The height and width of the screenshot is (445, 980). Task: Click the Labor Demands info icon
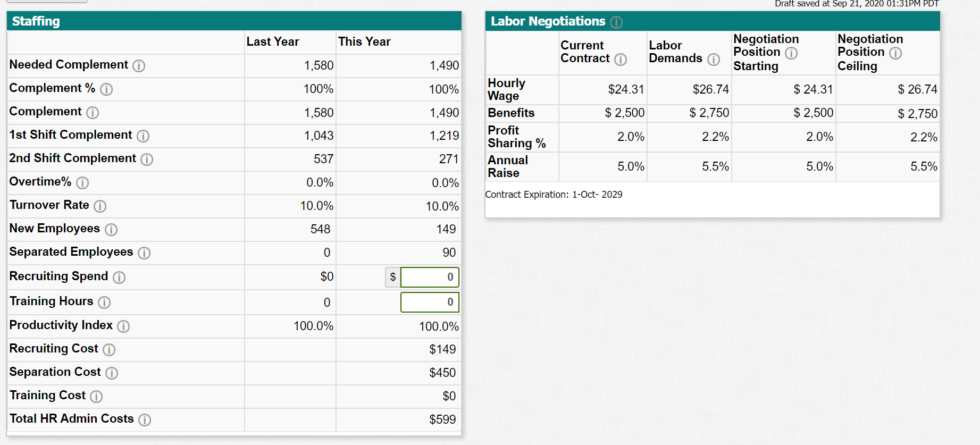tap(714, 60)
